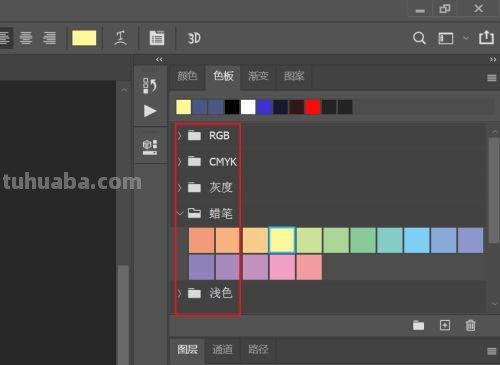This screenshot has width=500, height=365.
Task: Open the Actions panel play icon
Action: click(x=150, y=111)
